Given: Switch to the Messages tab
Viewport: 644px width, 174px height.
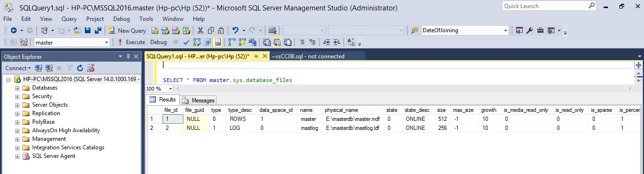Looking at the screenshot, I should [199, 100].
